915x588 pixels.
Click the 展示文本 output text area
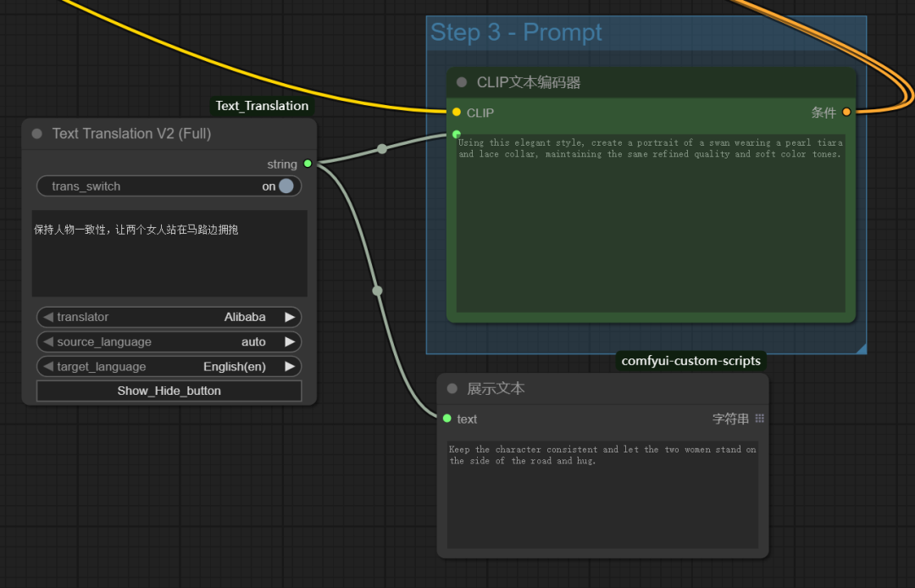pos(602,494)
